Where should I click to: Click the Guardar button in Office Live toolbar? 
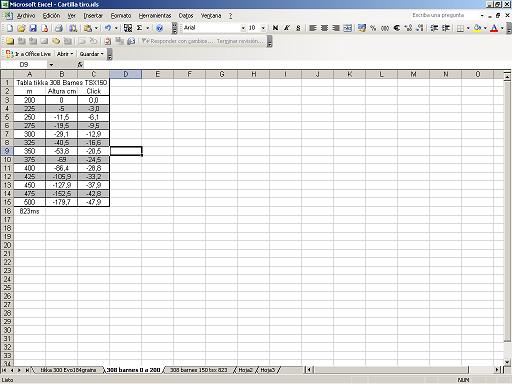pos(91,54)
